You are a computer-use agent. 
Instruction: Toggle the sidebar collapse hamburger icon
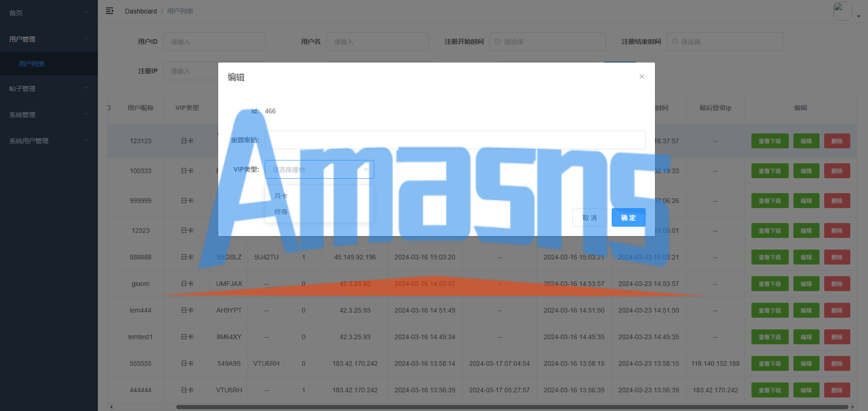(110, 11)
